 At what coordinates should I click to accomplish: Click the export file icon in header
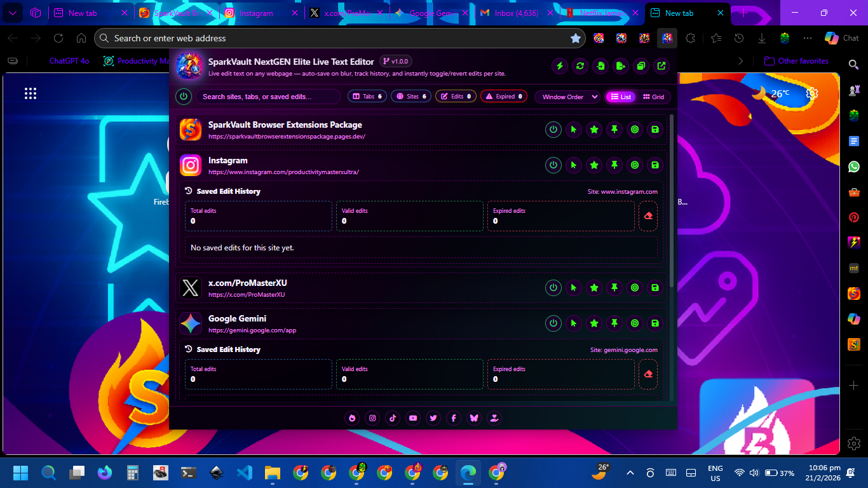[621, 65]
